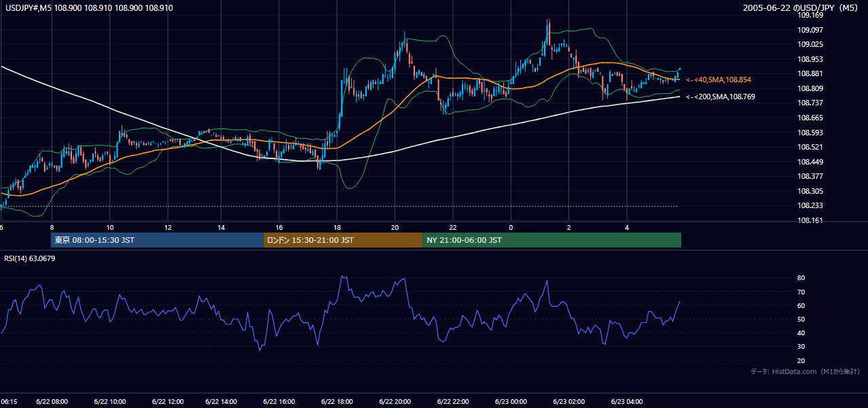Click the RSI axis level 20 label

(x=801, y=360)
